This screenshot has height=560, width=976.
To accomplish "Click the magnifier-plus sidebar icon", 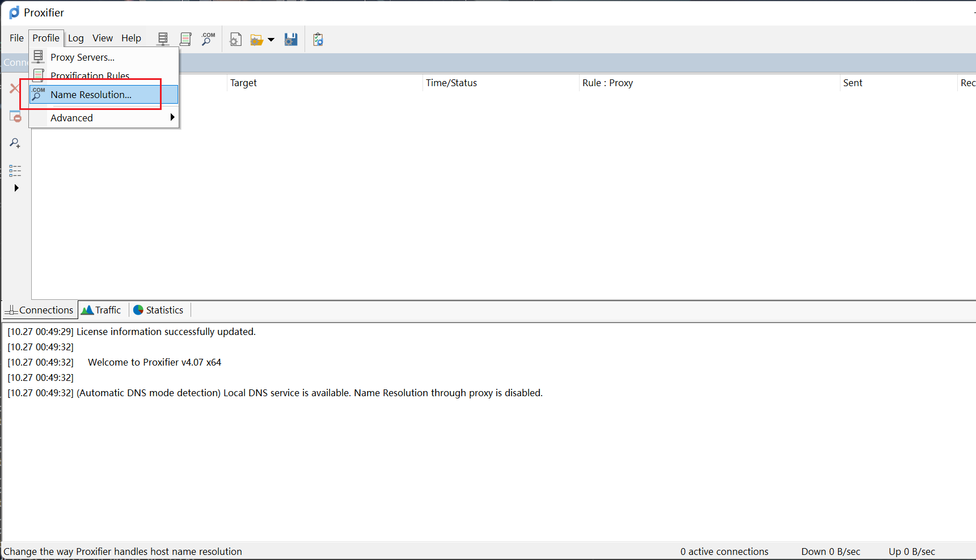I will (15, 143).
